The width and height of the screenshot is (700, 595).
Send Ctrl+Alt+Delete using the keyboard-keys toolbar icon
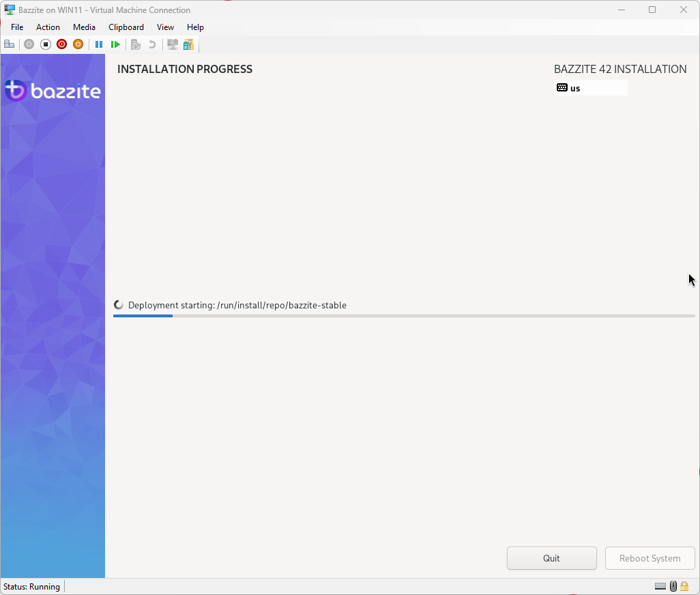click(x=10, y=44)
